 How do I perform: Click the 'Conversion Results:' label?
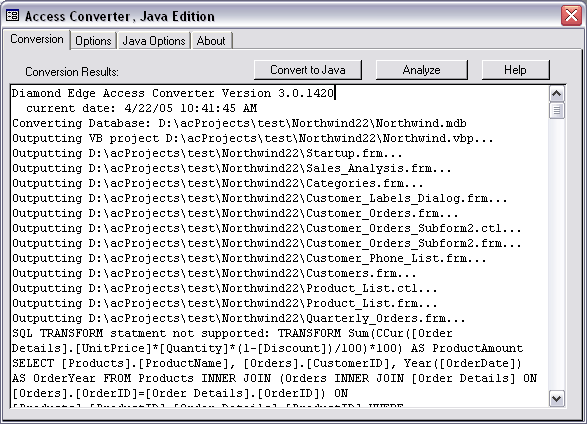(72, 71)
